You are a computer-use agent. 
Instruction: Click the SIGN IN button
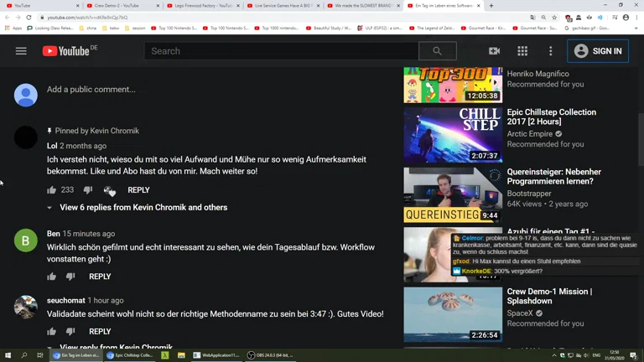point(598,51)
